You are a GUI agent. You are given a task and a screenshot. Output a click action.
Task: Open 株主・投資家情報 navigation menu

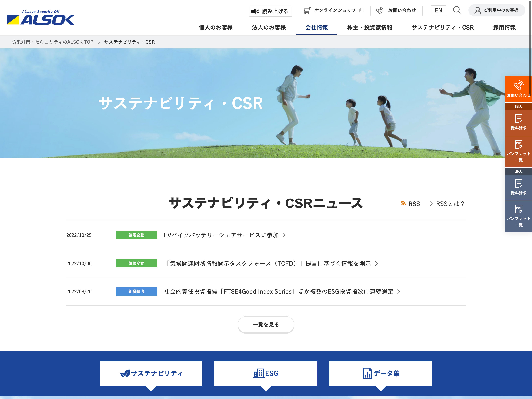pos(369,27)
